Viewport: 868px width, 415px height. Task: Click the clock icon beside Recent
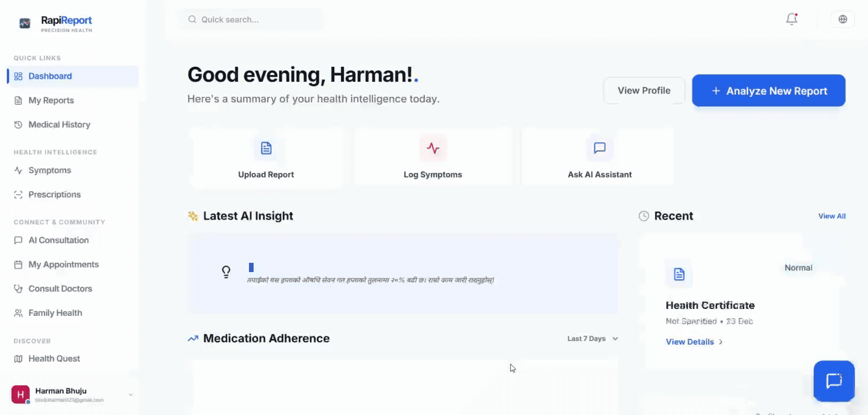(x=644, y=216)
